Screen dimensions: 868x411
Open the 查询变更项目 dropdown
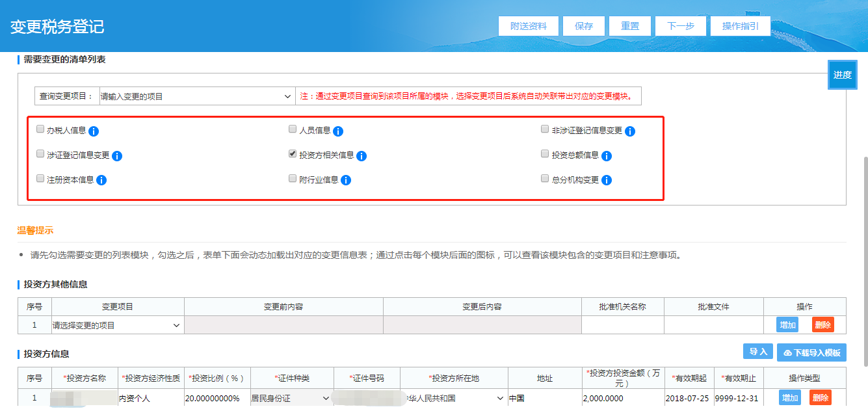(x=196, y=96)
